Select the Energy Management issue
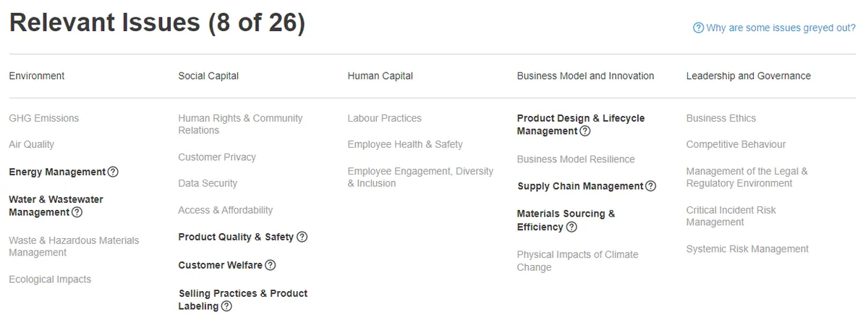This screenshot has height=328, width=868. click(x=57, y=172)
